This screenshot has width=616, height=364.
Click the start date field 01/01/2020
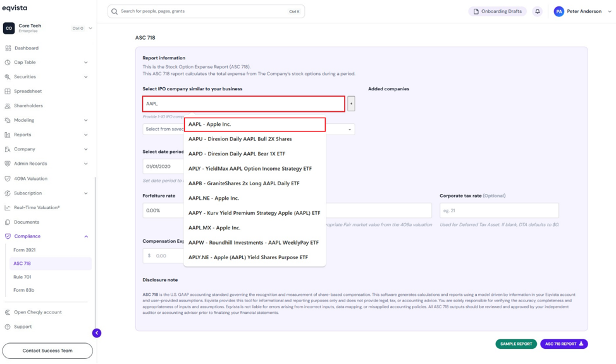pos(163,166)
